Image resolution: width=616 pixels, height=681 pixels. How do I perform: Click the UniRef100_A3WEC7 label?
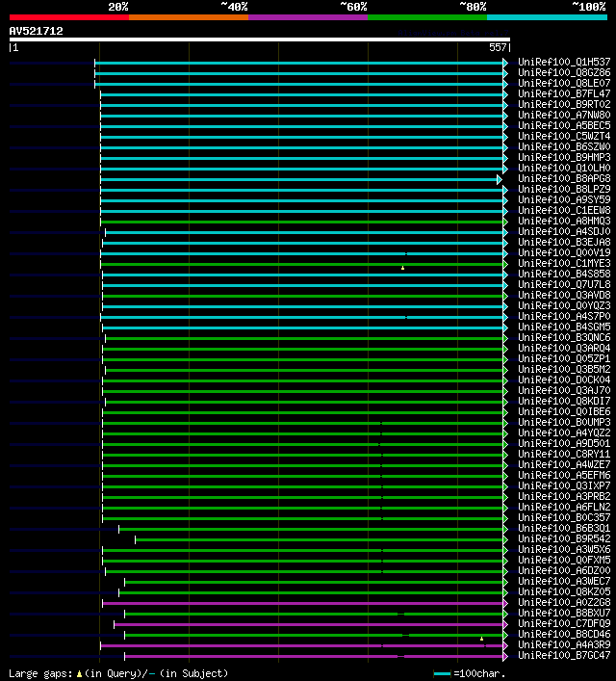point(564,582)
